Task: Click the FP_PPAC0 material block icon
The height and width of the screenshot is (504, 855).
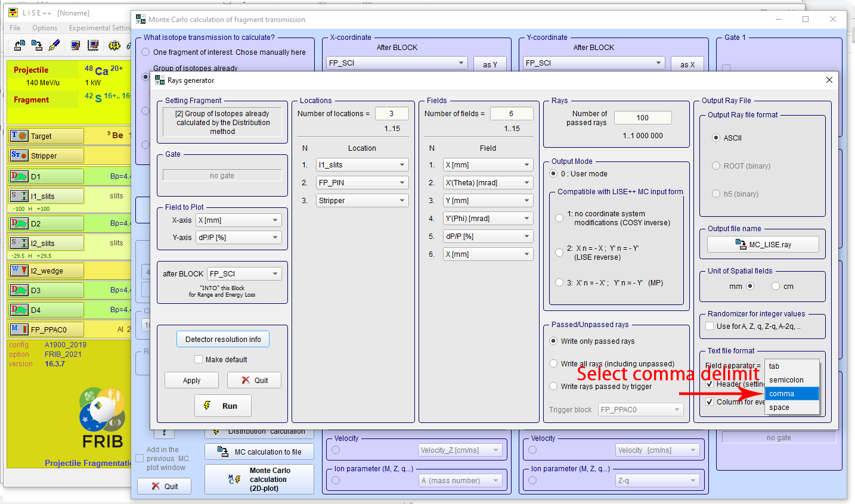Action: 19,329
